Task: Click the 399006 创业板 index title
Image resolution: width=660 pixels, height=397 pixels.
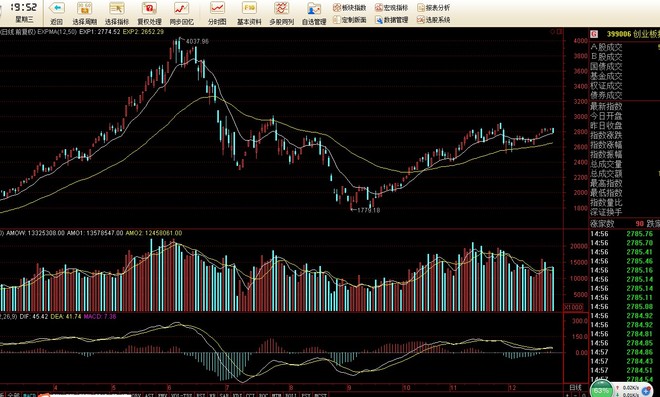Action: tap(633, 34)
